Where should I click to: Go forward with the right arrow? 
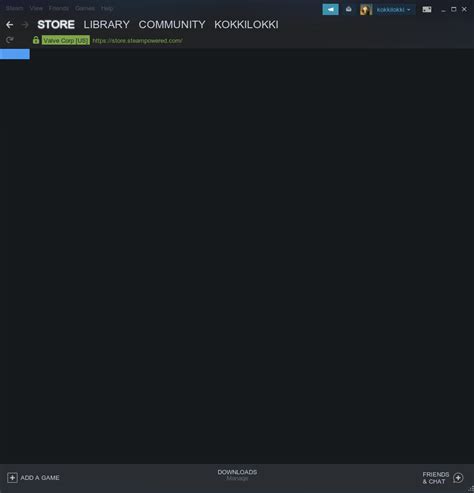(25, 24)
